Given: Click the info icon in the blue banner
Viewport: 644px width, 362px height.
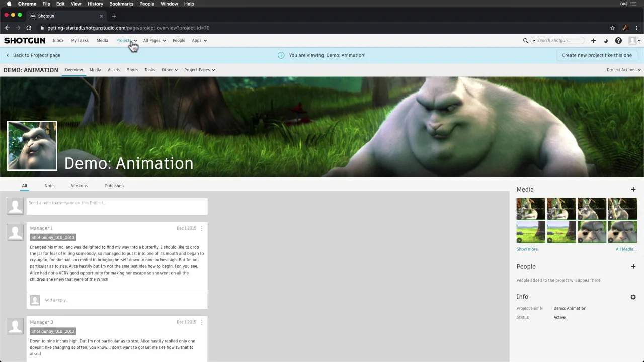Looking at the screenshot, I should pos(281,55).
